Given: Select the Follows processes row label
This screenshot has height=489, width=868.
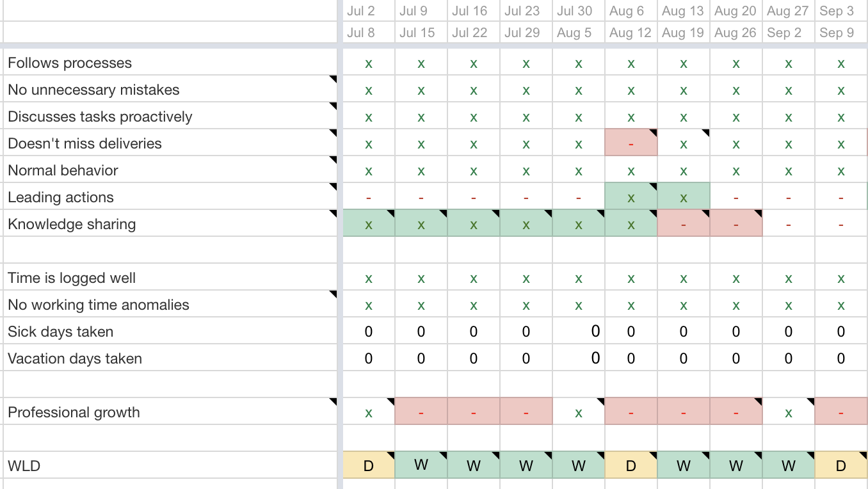Looking at the screenshot, I should (70, 63).
